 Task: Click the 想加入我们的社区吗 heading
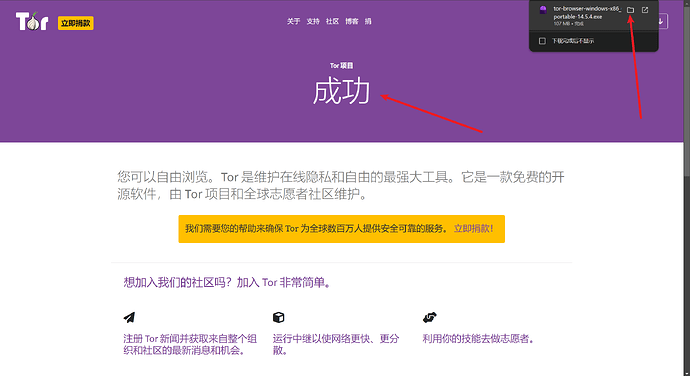click(x=227, y=282)
